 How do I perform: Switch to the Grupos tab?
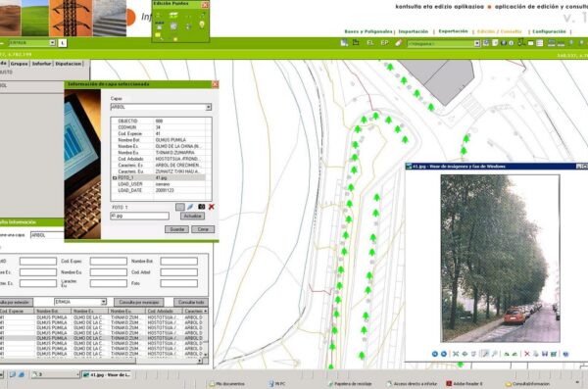[20, 64]
